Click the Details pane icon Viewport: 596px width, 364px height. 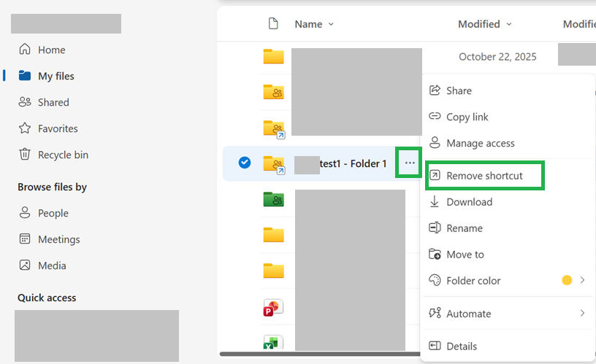click(435, 346)
